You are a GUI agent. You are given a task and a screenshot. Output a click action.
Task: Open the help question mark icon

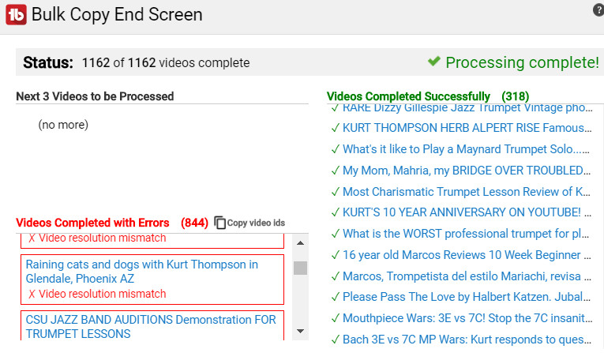click(x=598, y=10)
